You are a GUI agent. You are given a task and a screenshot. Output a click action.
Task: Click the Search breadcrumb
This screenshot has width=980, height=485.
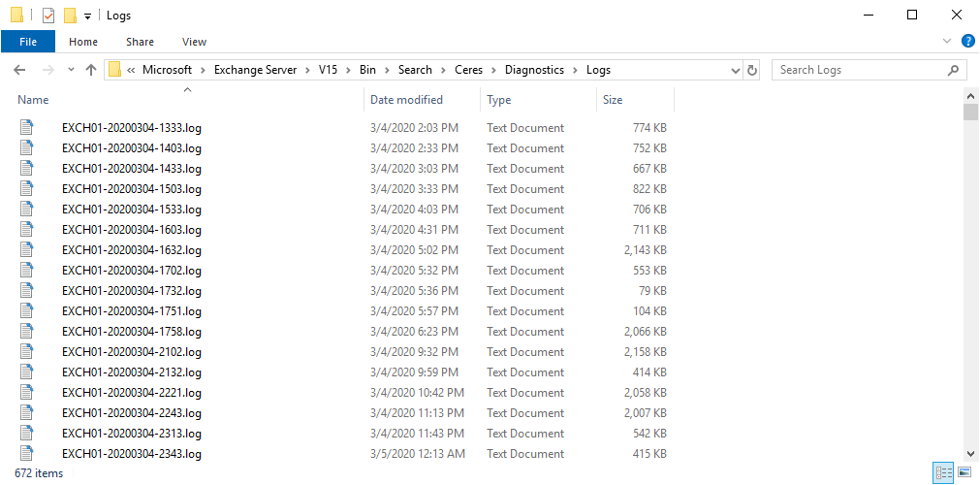click(415, 70)
